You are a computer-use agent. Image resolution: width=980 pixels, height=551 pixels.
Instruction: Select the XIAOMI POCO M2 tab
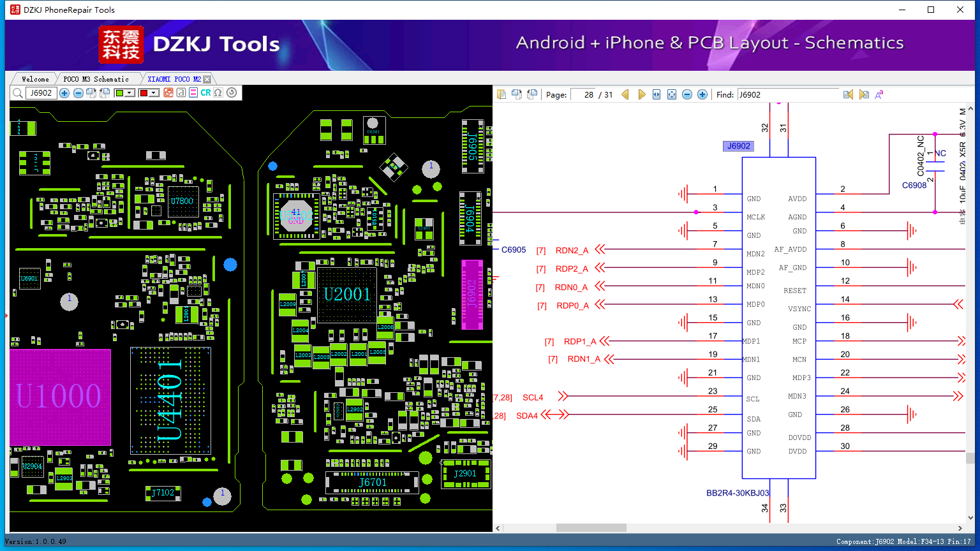174,79
